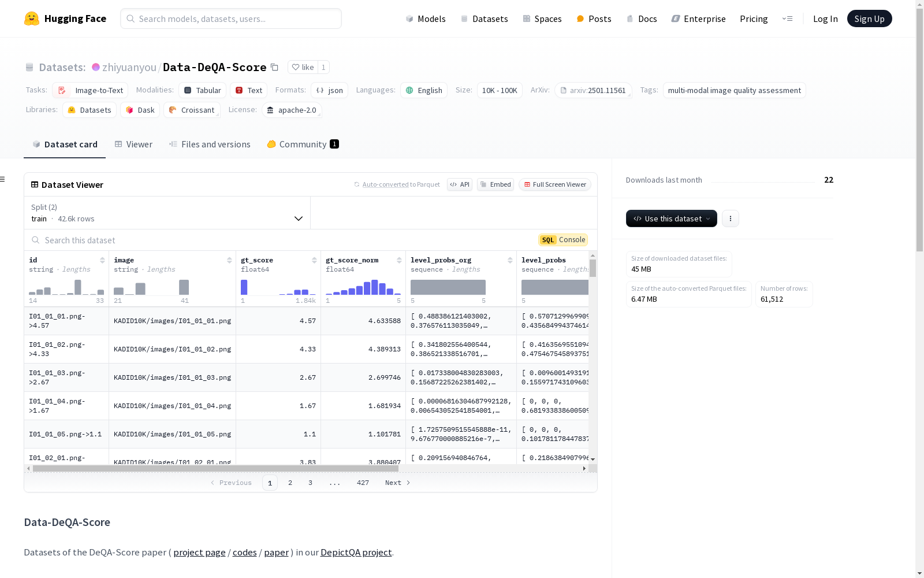Sort by the level_probs_org column

coord(510,260)
